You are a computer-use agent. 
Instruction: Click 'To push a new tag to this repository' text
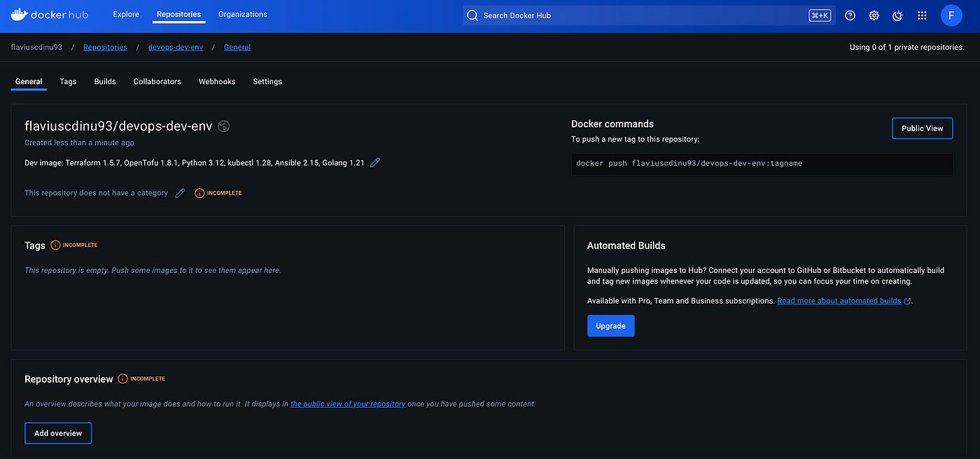(636, 139)
